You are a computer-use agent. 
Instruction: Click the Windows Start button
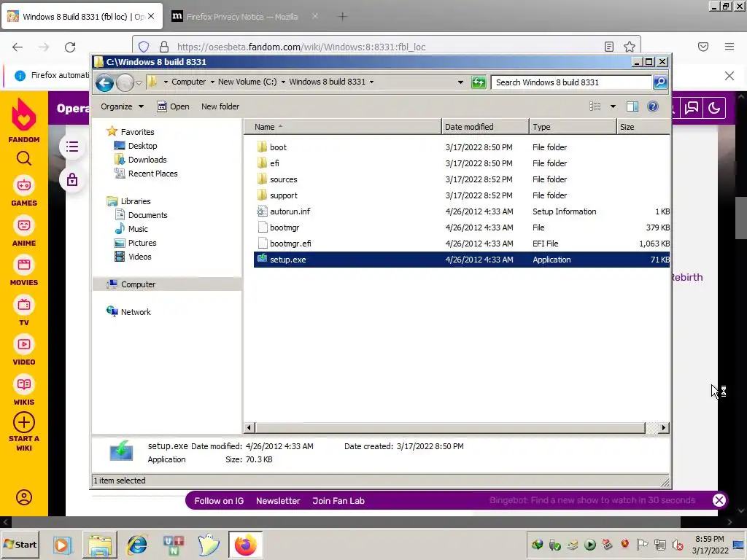pos(20,544)
